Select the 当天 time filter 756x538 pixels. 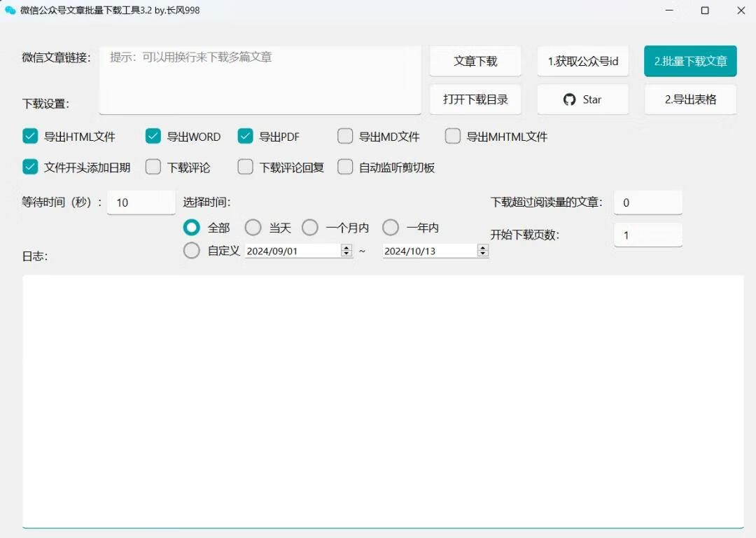pos(253,227)
